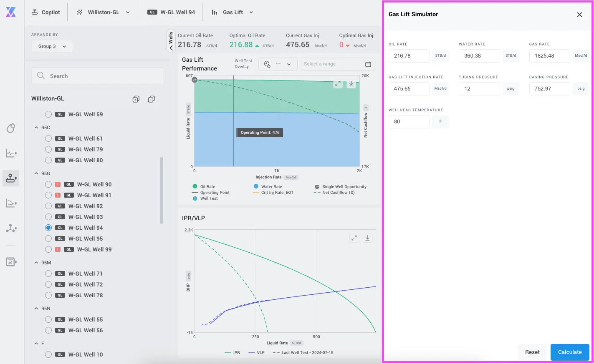This screenshot has width=594, height=364.
Task: Expand all groups in Williston-GL tree
Action: (136, 99)
